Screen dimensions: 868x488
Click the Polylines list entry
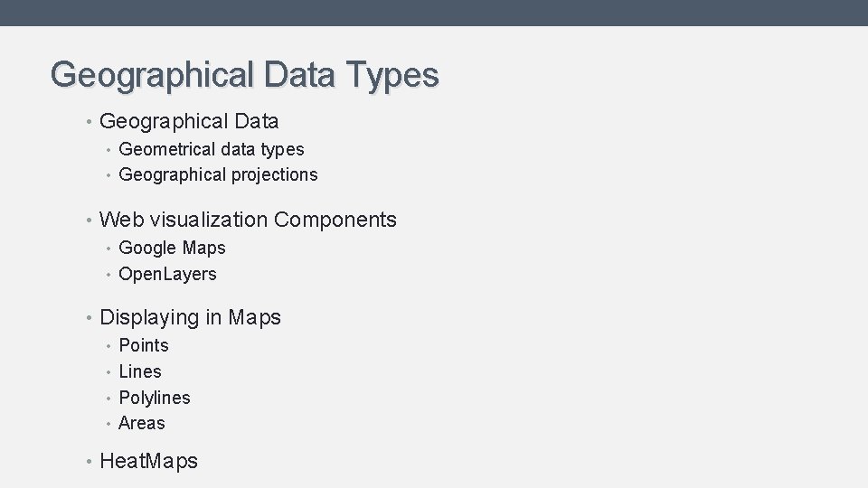(155, 398)
